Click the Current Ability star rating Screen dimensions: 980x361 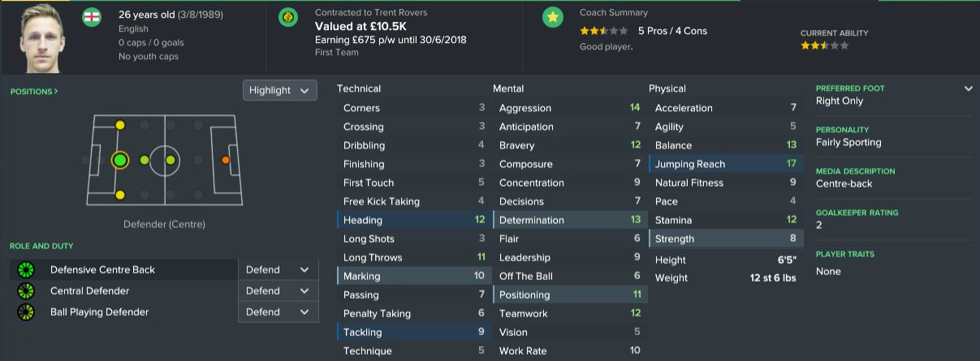click(824, 46)
